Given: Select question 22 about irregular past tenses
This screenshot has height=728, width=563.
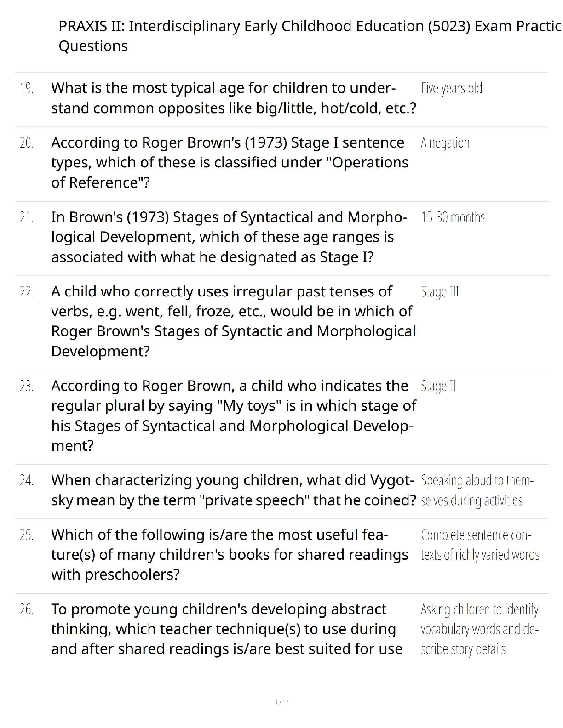Looking at the screenshot, I should (x=233, y=321).
